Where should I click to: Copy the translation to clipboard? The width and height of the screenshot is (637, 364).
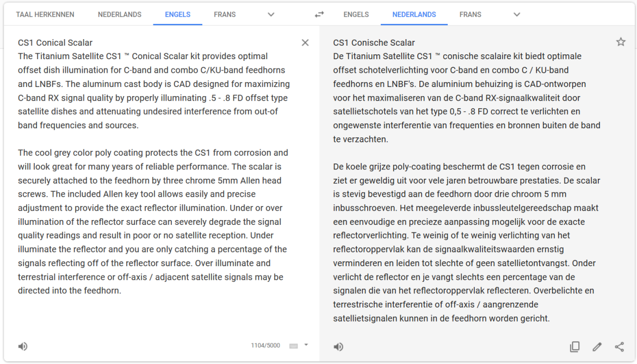574,347
